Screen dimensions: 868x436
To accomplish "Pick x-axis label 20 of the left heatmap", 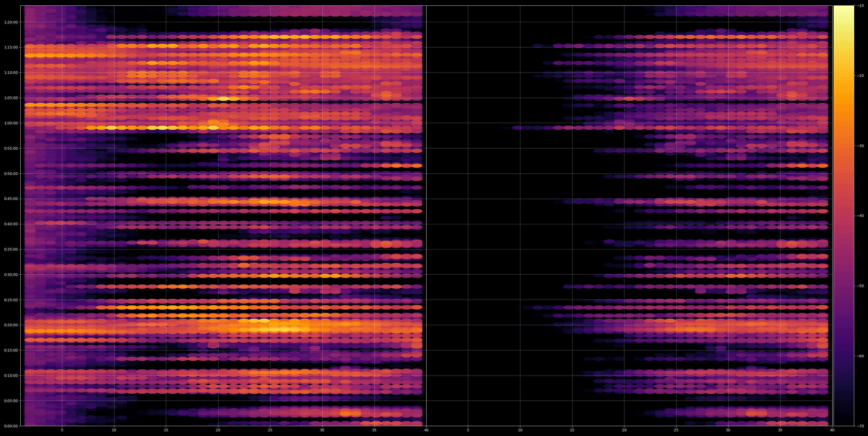I will [218, 430].
